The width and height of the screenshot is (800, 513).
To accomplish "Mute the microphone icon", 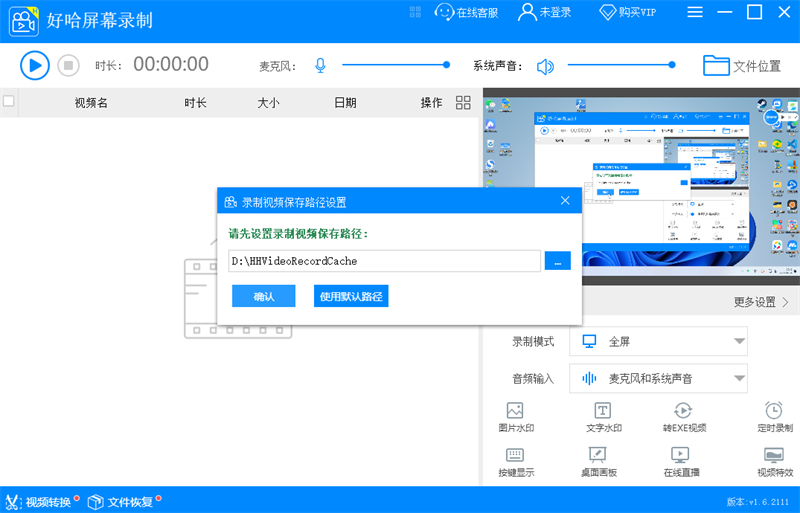I will 320,66.
